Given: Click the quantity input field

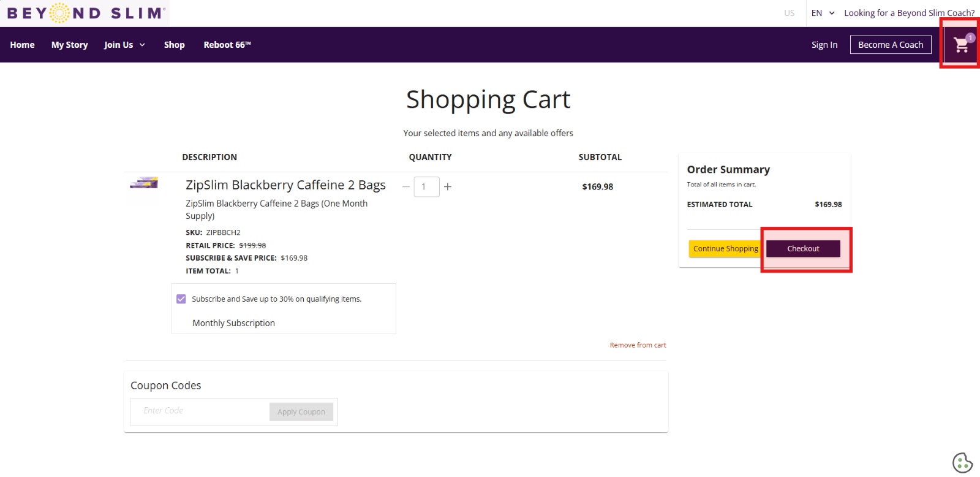Looking at the screenshot, I should [x=427, y=186].
